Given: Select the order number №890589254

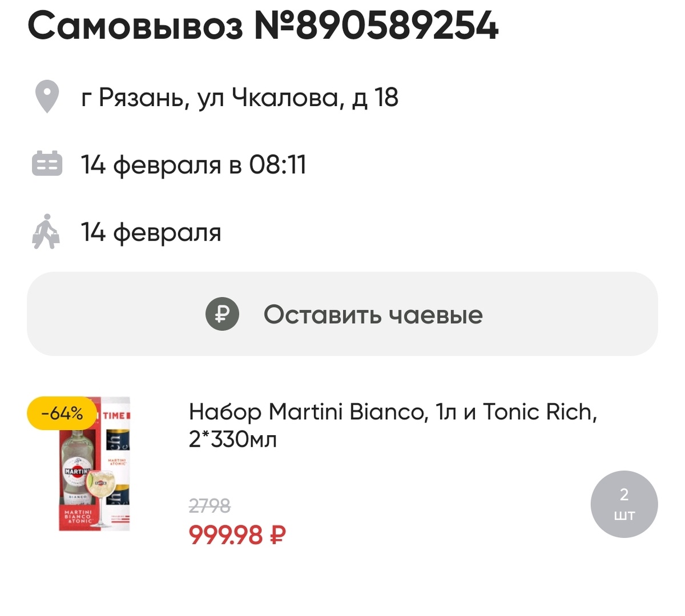Looking at the screenshot, I should pyautogui.click(x=376, y=26).
